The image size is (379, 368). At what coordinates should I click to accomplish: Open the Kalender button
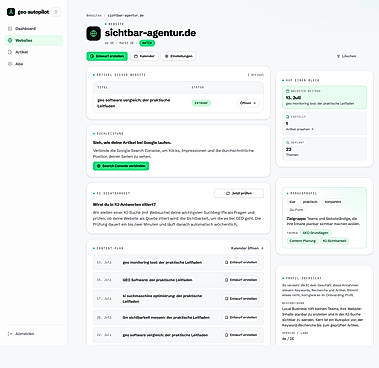[x=144, y=56]
